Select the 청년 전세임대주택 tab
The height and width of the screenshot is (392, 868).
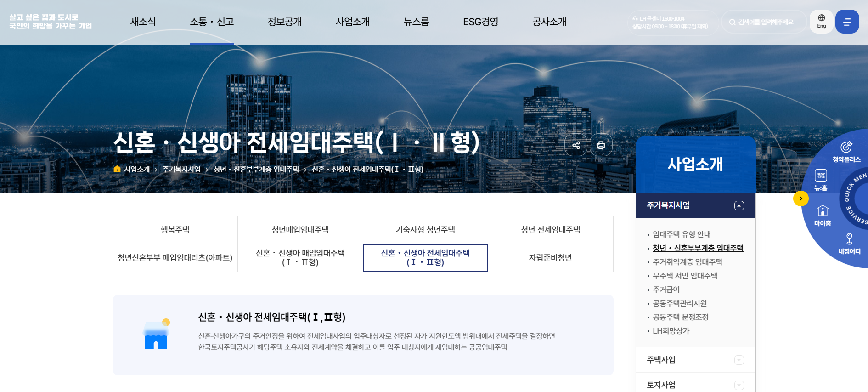pyautogui.click(x=551, y=230)
